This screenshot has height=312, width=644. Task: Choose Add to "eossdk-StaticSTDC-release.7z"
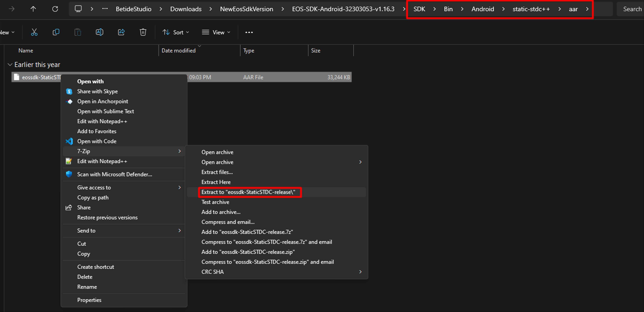click(x=276, y=232)
